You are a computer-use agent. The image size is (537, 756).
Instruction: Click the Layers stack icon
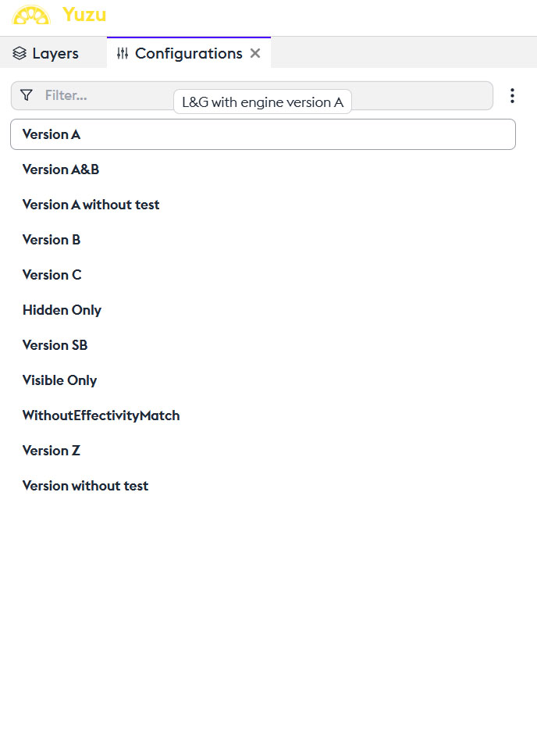[x=20, y=54]
